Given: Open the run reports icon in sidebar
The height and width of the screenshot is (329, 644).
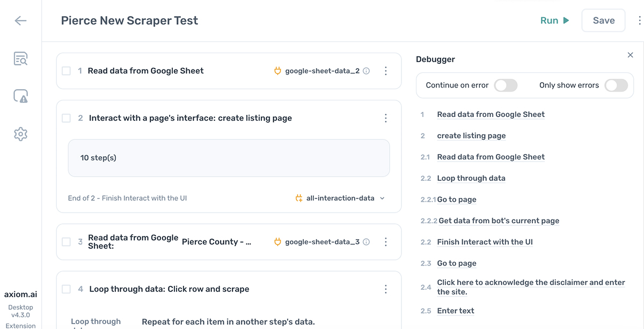Looking at the screenshot, I should click(20, 59).
